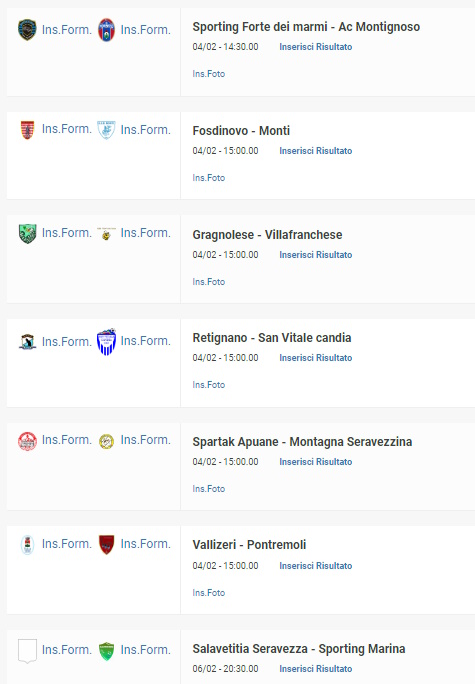
Task: Click the Retignano team crest
Action: pos(27,342)
